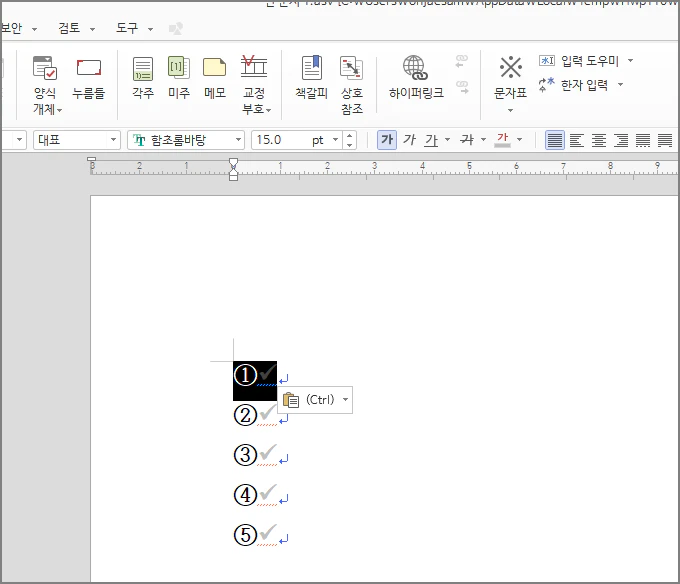Select the split alignment icon at far right
Screen dimensions: 680x584
point(665,140)
